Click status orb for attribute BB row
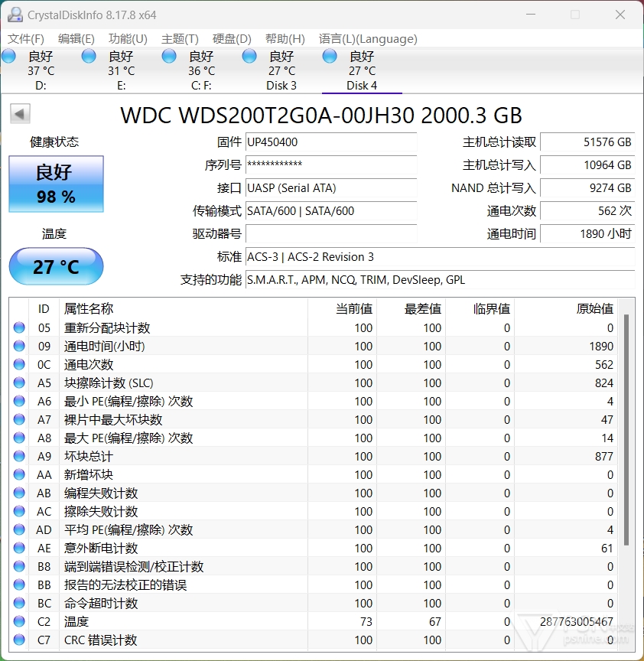The width and height of the screenshot is (644, 661). (19, 584)
